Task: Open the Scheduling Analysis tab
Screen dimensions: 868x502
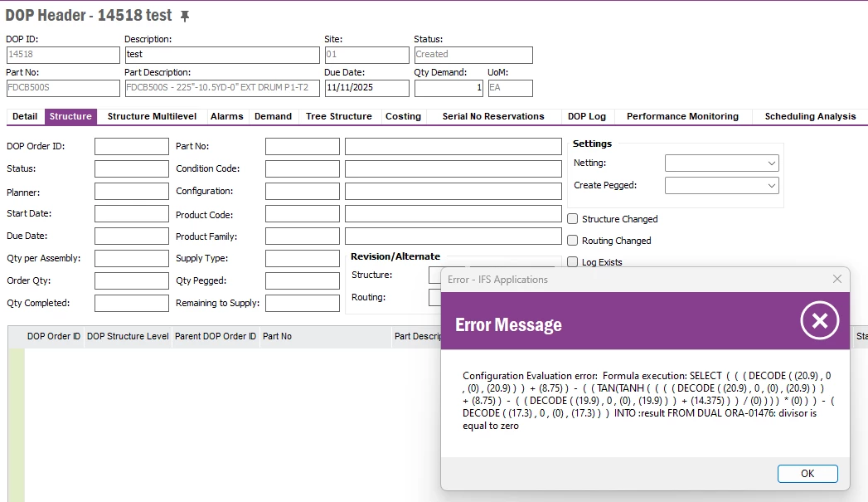Action: pyautogui.click(x=810, y=116)
